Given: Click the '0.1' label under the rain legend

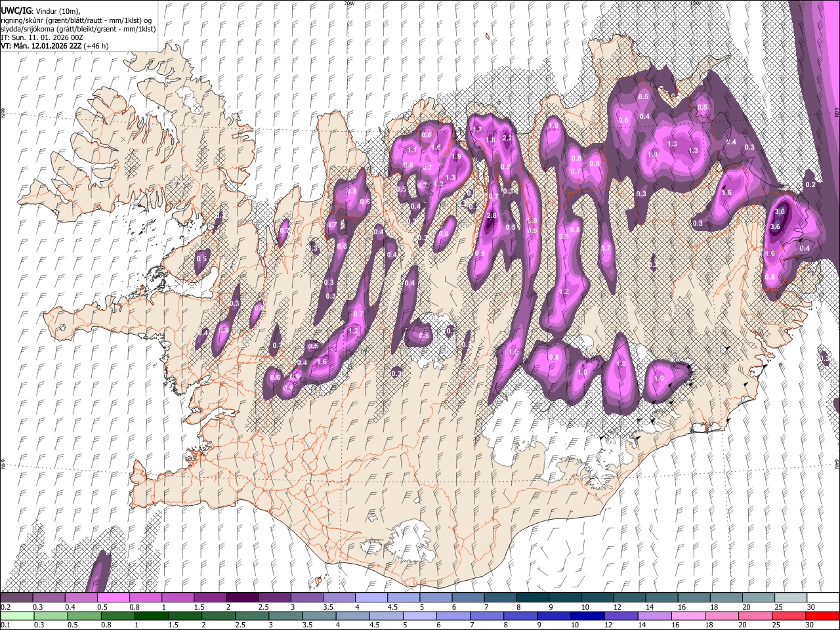Looking at the screenshot, I should [x=5, y=625].
